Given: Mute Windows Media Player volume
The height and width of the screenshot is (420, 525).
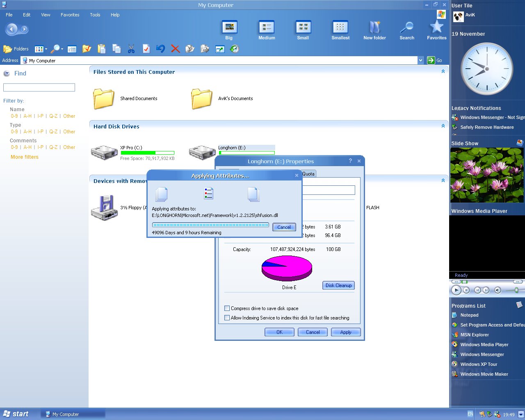Looking at the screenshot, I should (498, 290).
